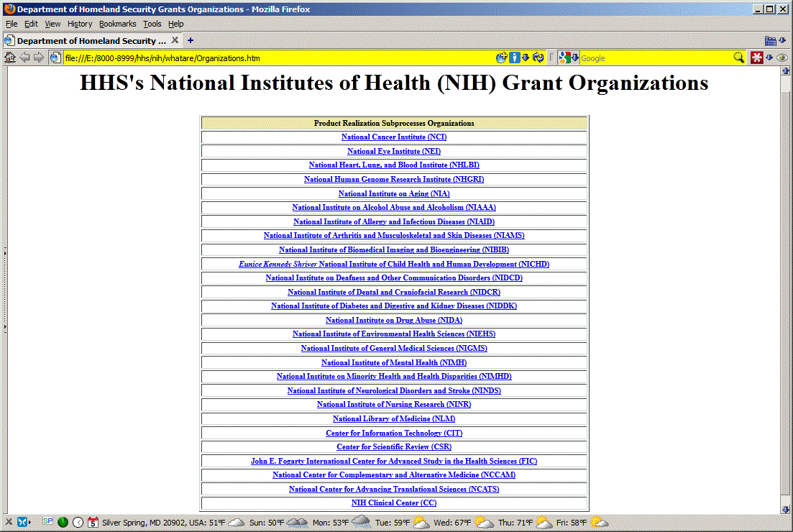Click the X icon in status bar
Image resolution: width=793 pixels, height=532 pixels.
click(x=9, y=522)
